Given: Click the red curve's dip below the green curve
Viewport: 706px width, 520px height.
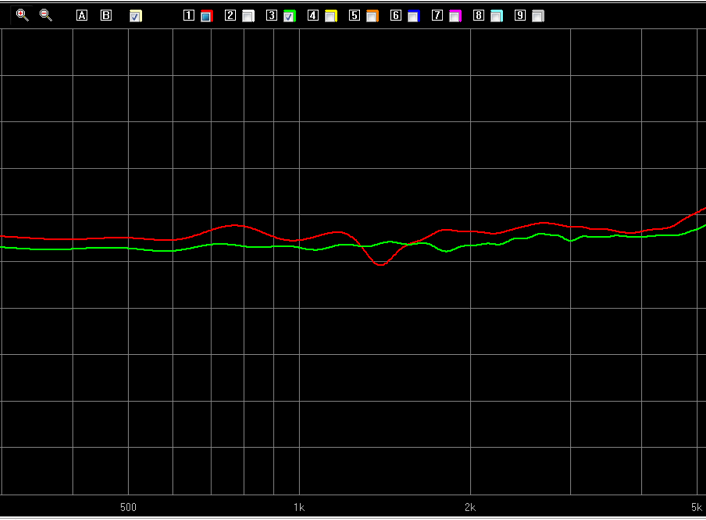Looking at the screenshot, I should [x=380, y=264].
